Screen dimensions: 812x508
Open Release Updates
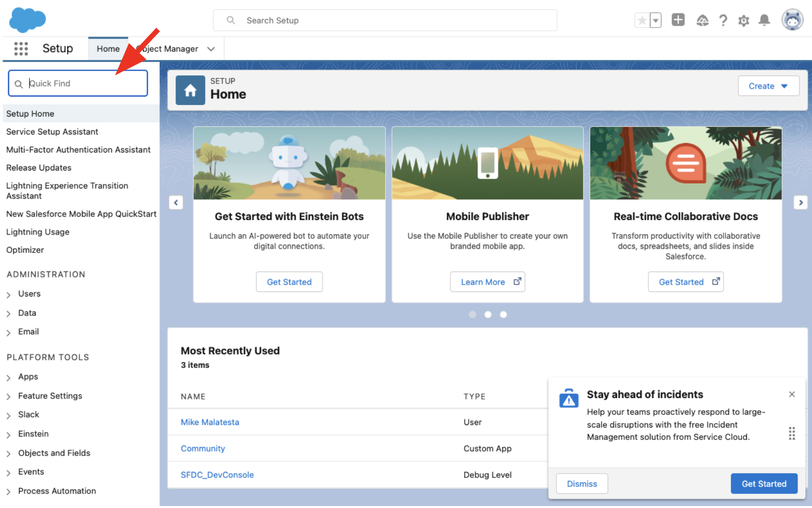[38, 167]
